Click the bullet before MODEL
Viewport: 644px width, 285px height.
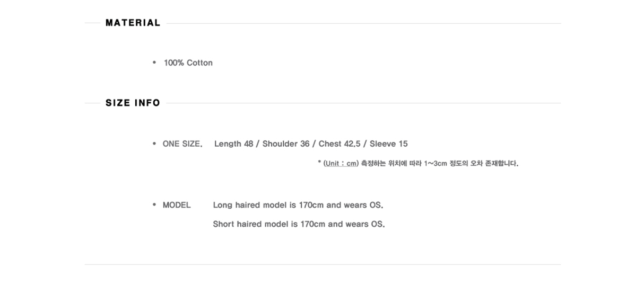(154, 205)
